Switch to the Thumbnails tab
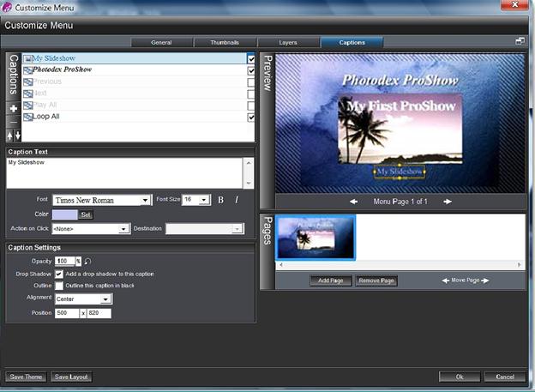The width and height of the screenshot is (535, 392). (225, 42)
